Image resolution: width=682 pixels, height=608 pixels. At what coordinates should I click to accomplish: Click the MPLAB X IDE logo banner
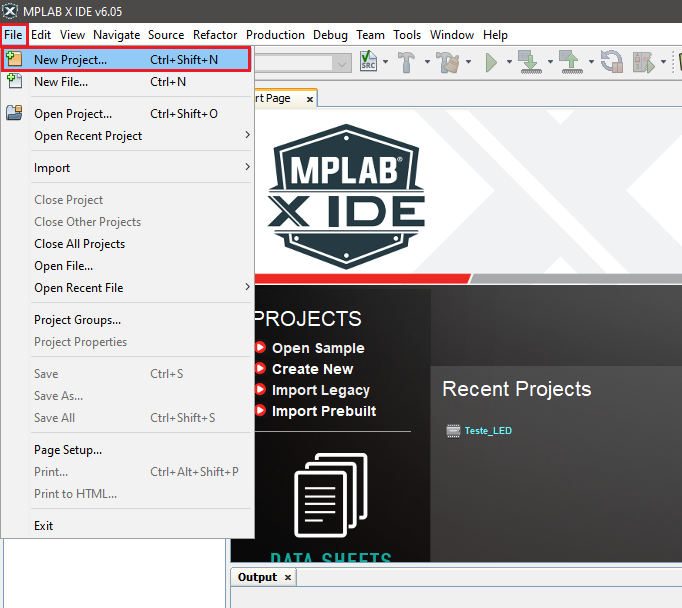click(x=346, y=196)
